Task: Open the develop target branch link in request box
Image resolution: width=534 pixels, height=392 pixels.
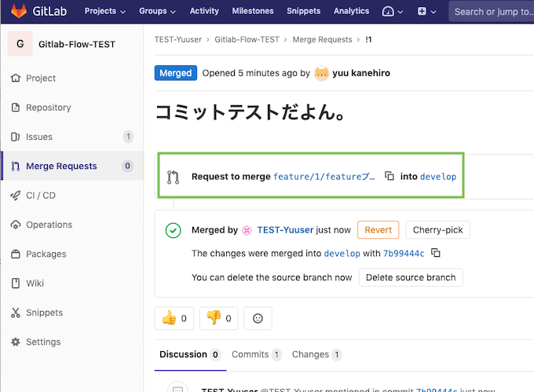Action: (438, 177)
